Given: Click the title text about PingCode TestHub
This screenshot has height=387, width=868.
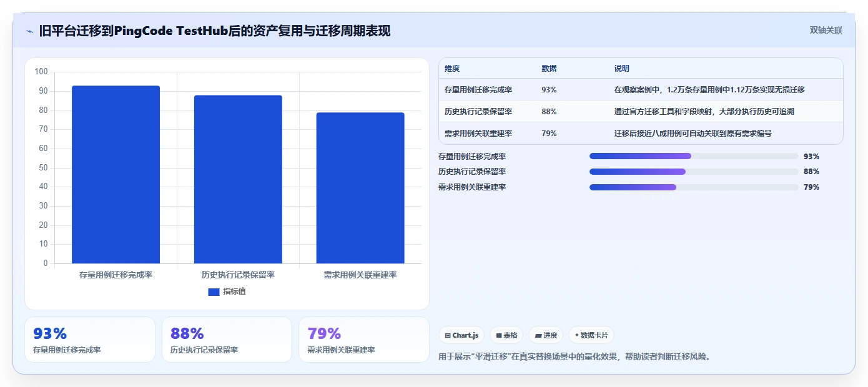Looking at the screenshot, I should tap(215, 31).
